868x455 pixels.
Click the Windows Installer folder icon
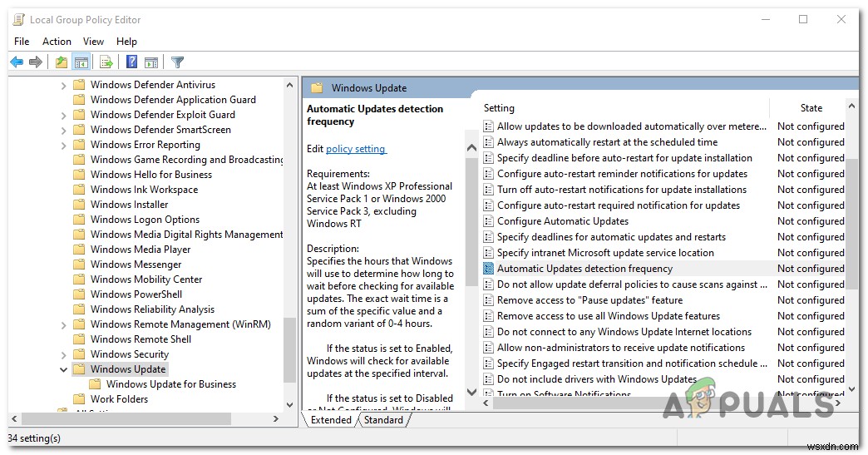pyautogui.click(x=80, y=205)
